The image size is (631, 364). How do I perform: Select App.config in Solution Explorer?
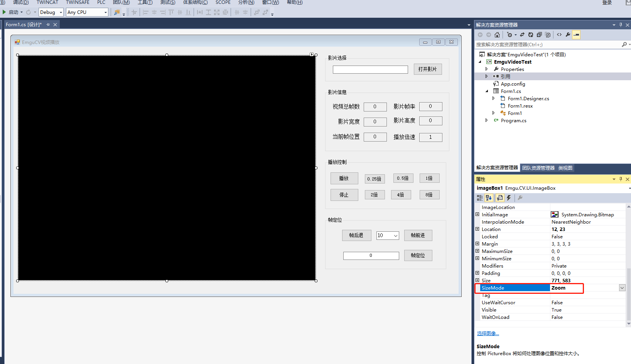pyautogui.click(x=513, y=84)
